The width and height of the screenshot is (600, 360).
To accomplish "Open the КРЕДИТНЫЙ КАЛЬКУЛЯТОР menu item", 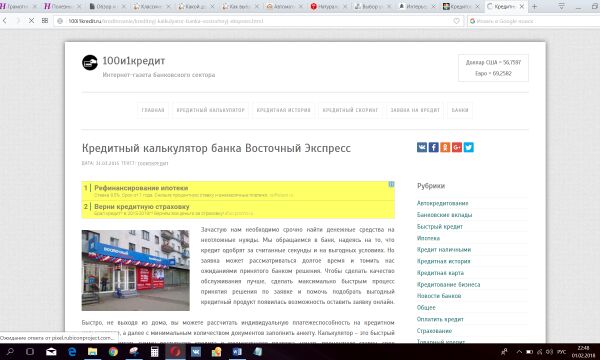I will tap(210, 110).
